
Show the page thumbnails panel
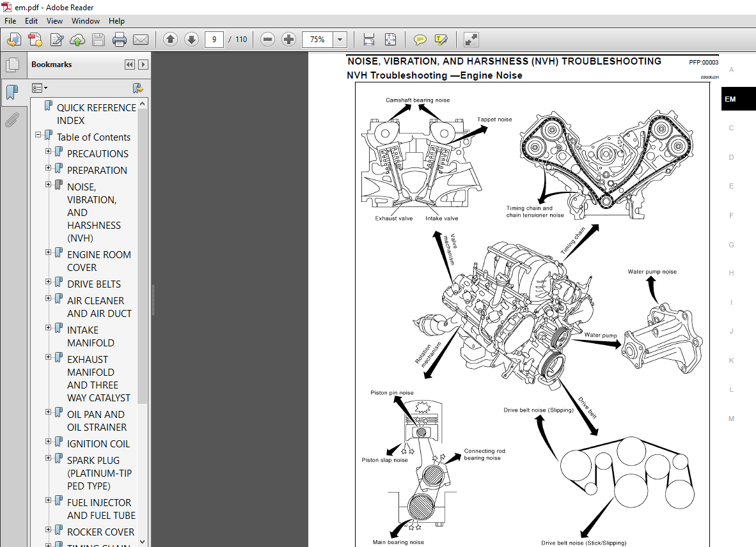coord(12,65)
